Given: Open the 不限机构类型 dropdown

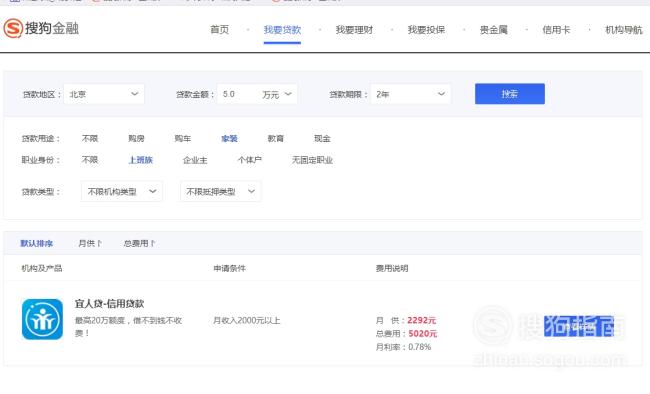Looking at the screenshot, I should tap(122, 192).
